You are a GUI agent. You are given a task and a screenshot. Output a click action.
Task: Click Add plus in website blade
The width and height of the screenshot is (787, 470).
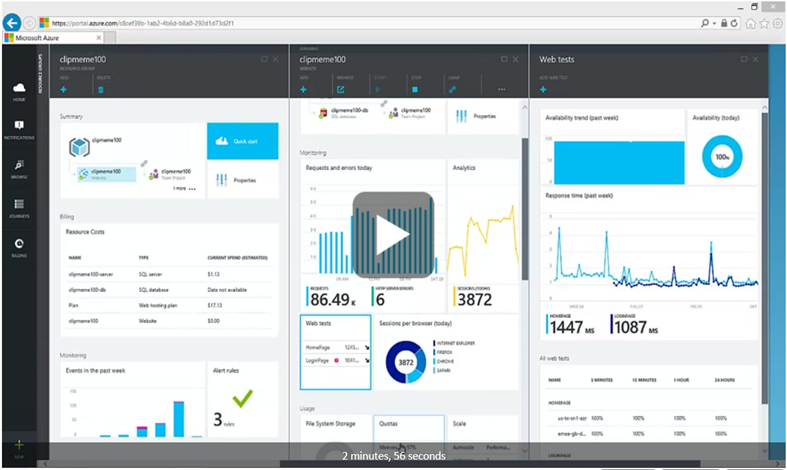click(x=303, y=89)
